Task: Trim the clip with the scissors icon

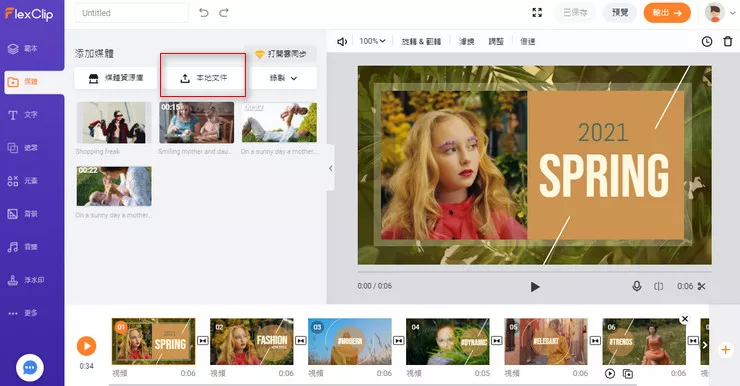Action: [701, 286]
